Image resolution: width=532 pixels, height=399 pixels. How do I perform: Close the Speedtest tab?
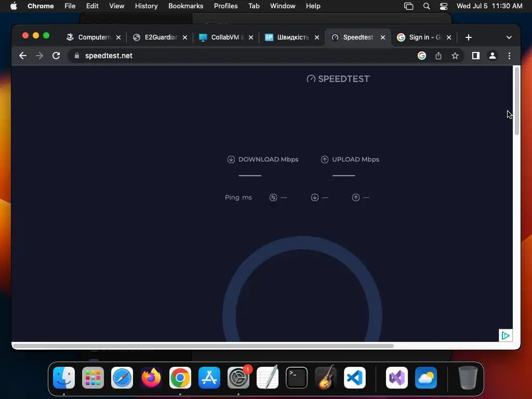383,37
